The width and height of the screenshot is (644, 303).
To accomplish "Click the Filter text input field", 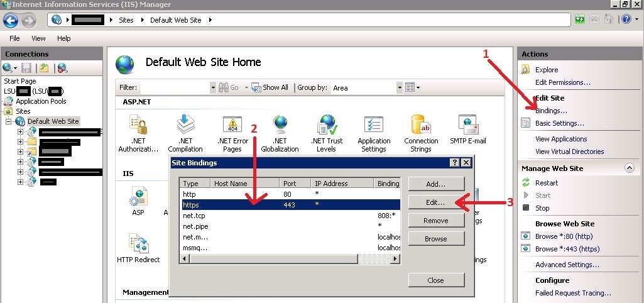I will [x=175, y=87].
